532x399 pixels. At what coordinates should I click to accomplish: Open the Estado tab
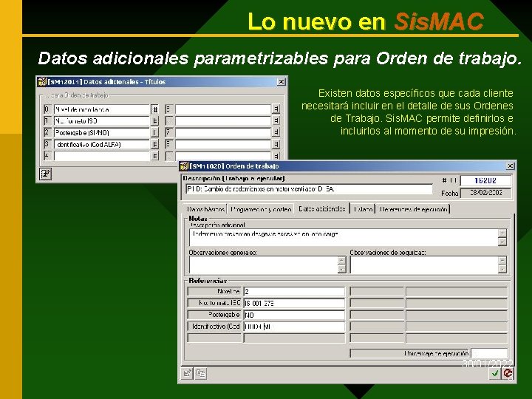363,209
